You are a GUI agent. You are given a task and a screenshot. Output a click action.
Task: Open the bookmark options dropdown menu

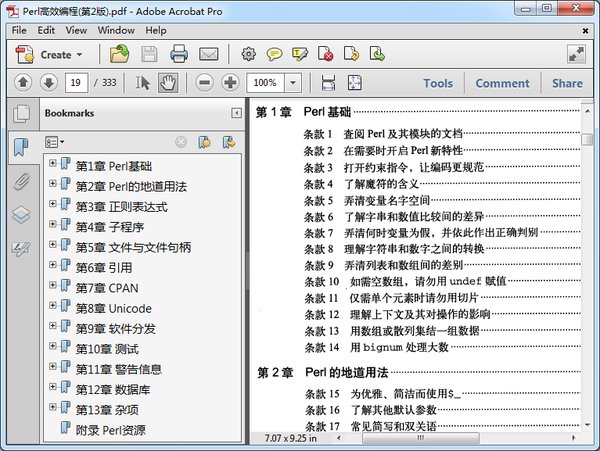(x=54, y=142)
